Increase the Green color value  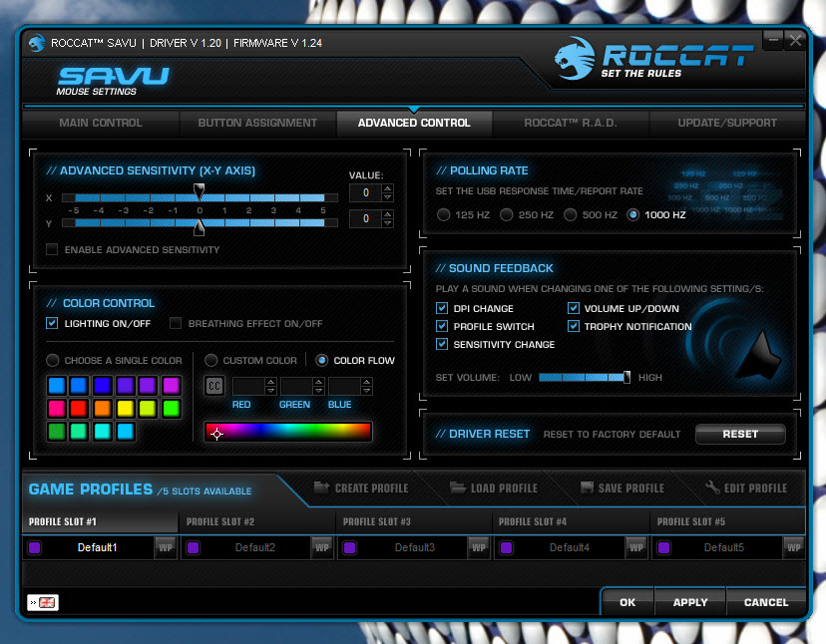point(318,382)
